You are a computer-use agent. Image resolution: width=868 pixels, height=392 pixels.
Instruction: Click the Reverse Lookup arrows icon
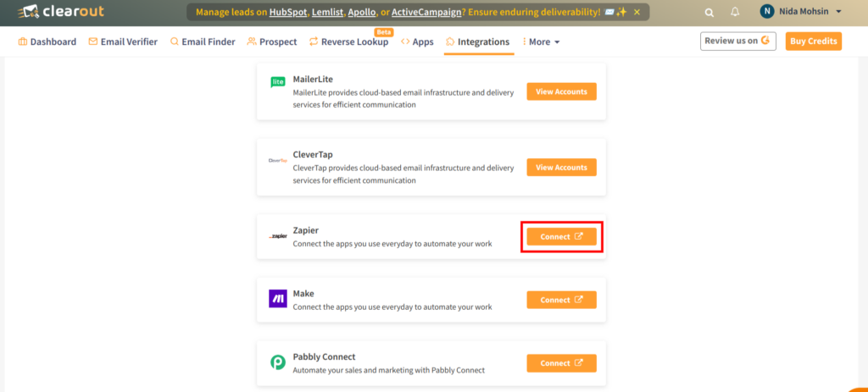[314, 41]
